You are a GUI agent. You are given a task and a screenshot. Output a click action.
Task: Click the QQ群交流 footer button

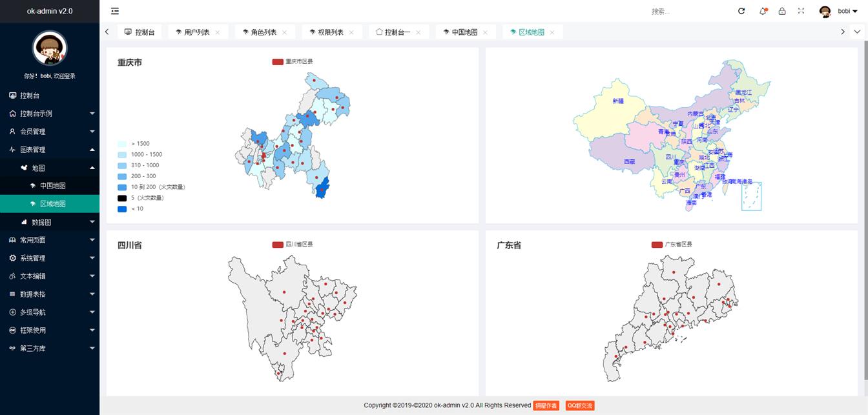pos(579,406)
